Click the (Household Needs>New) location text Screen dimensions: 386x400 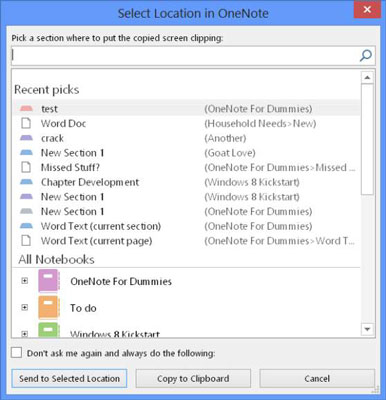260,124
